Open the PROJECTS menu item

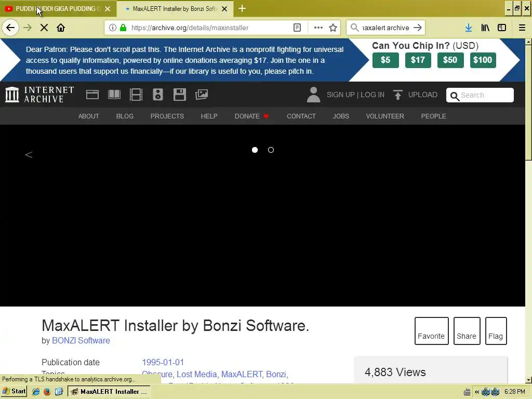(x=167, y=116)
